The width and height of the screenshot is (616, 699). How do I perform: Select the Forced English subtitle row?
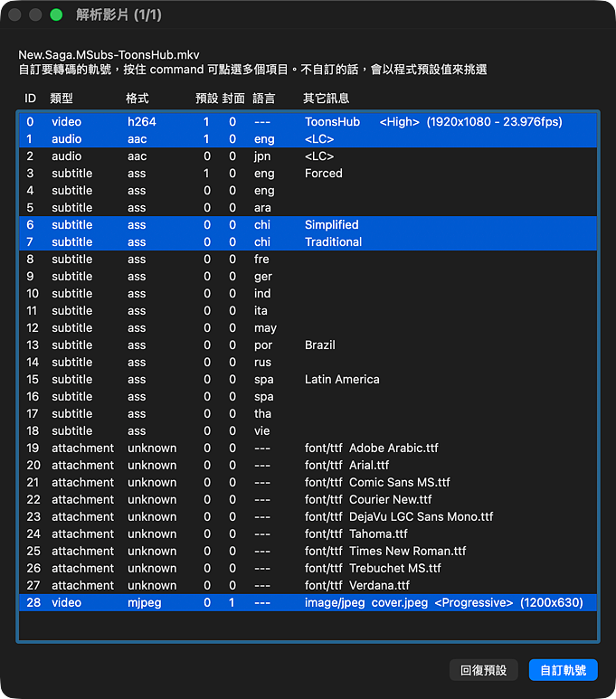coord(308,174)
